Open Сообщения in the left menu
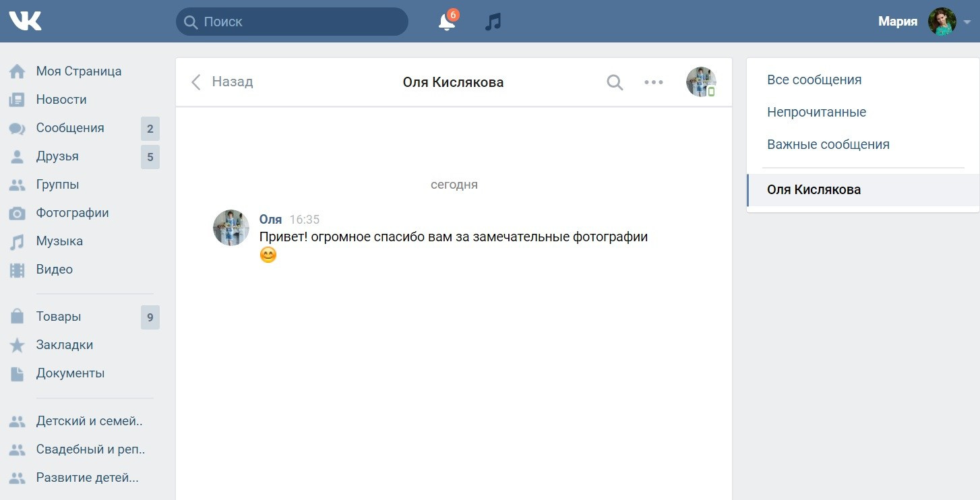 [70, 128]
